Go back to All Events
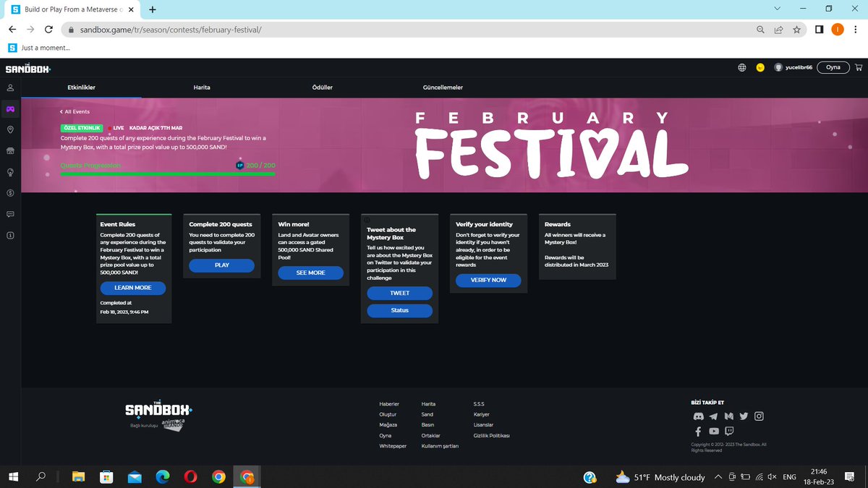Viewport: 868px width, 488px height. tap(75, 112)
